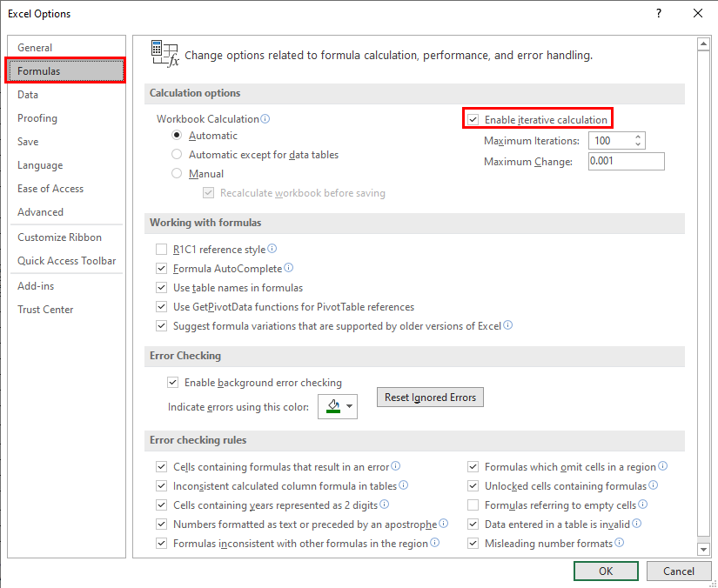Screen dimensions: 718x588
Task: Toggle Use table names in formulas
Action: 162,288
